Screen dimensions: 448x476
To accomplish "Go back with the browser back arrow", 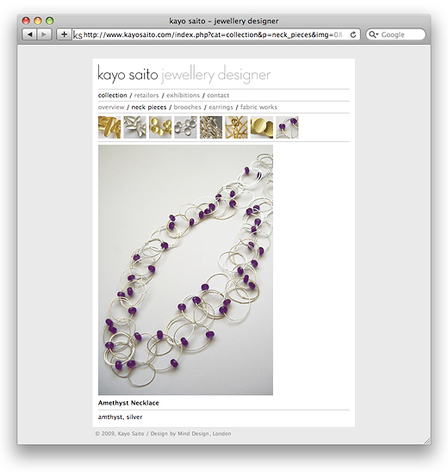I will point(29,34).
